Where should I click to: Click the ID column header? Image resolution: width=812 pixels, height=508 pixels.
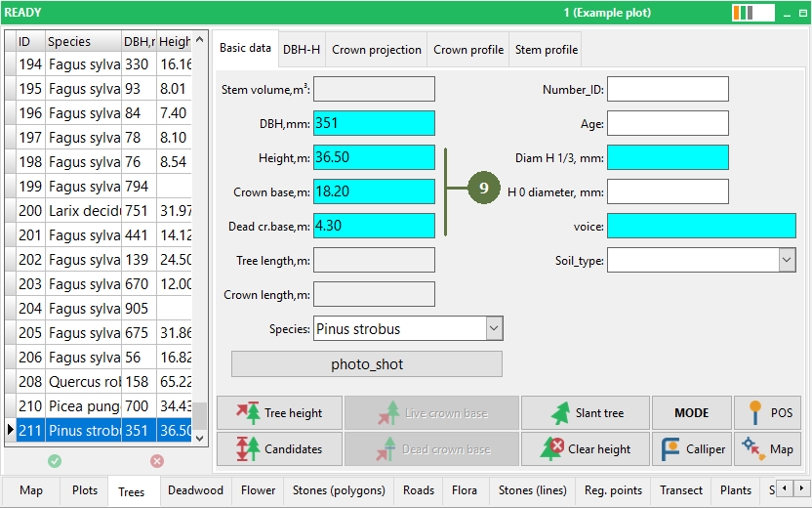coord(31,41)
